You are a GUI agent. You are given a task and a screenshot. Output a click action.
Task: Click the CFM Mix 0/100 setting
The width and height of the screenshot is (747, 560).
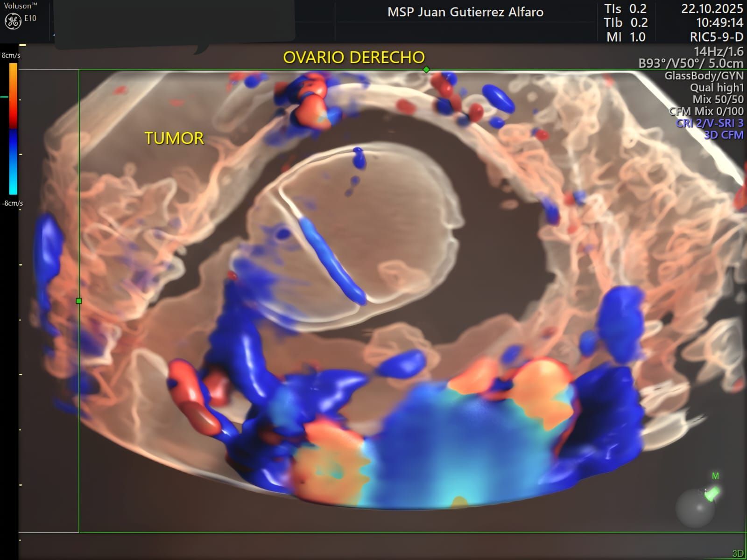pos(706,111)
